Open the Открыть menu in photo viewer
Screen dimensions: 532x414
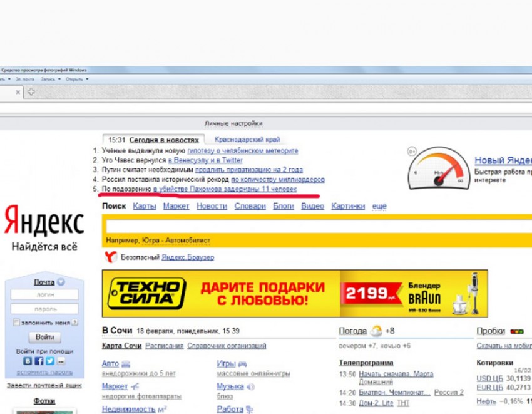[x=76, y=79]
